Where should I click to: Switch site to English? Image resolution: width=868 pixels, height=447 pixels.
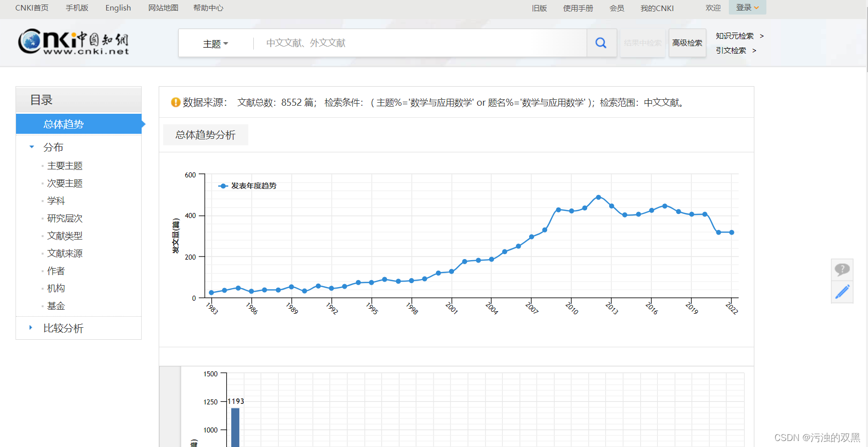pyautogui.click(x=118, y=8)
